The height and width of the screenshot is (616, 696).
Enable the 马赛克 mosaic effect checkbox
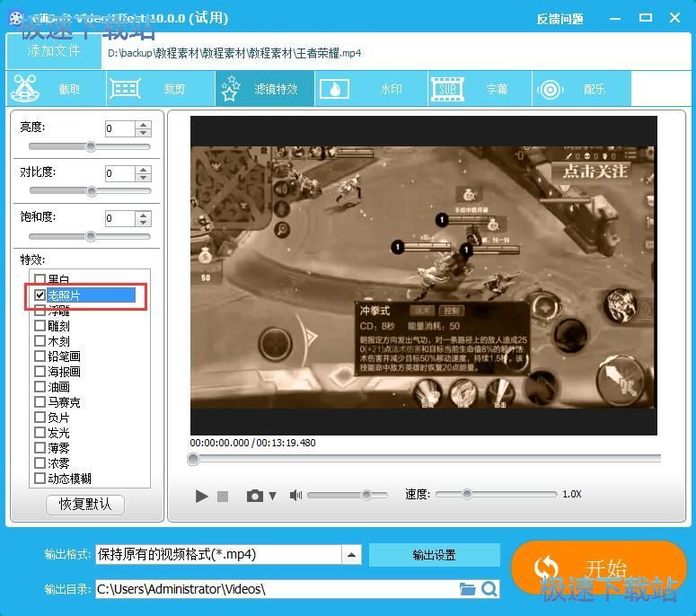coord(40,401)
